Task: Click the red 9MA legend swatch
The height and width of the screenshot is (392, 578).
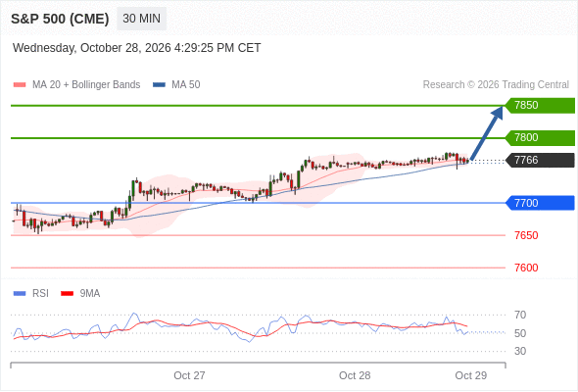Action: pos(67,294)
